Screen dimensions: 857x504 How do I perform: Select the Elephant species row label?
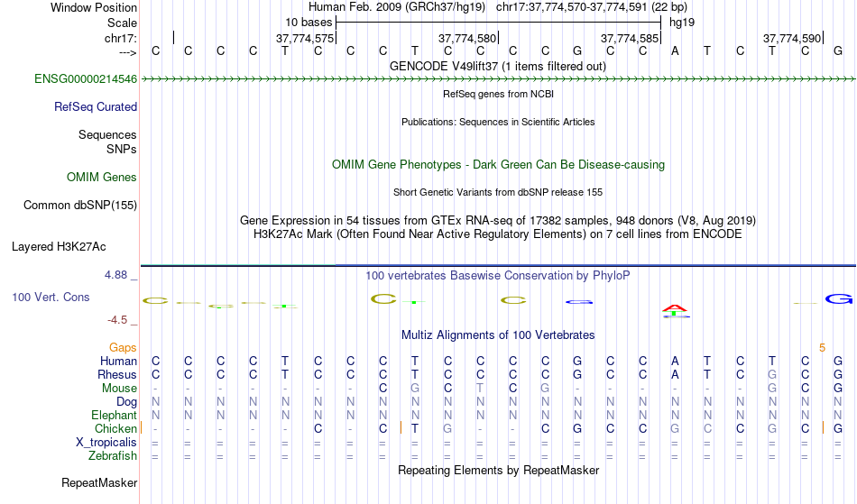pyautogui.click(x=114, y=416)
